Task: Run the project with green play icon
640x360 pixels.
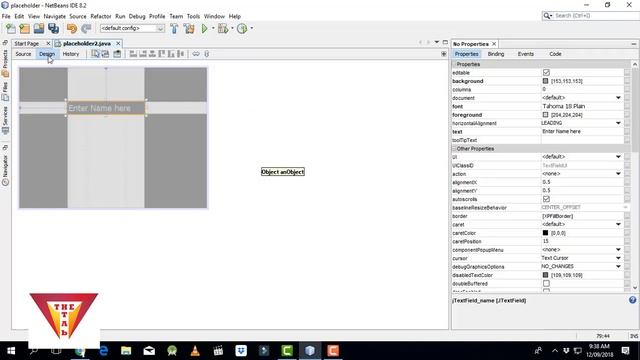Action: [x=204, y=29]
